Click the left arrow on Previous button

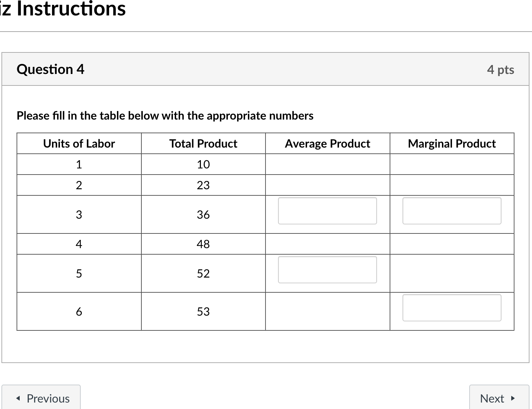pos(18,398)
